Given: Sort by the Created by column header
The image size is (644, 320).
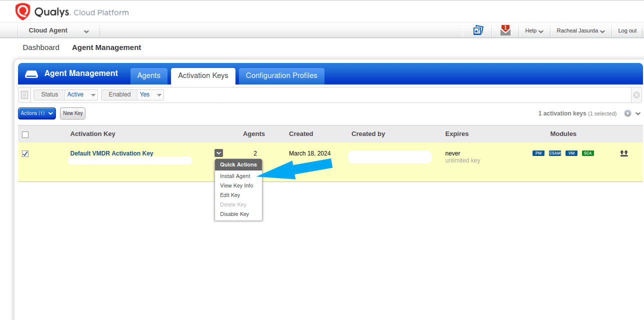Looking at the screenshot, I should [368, 134].
